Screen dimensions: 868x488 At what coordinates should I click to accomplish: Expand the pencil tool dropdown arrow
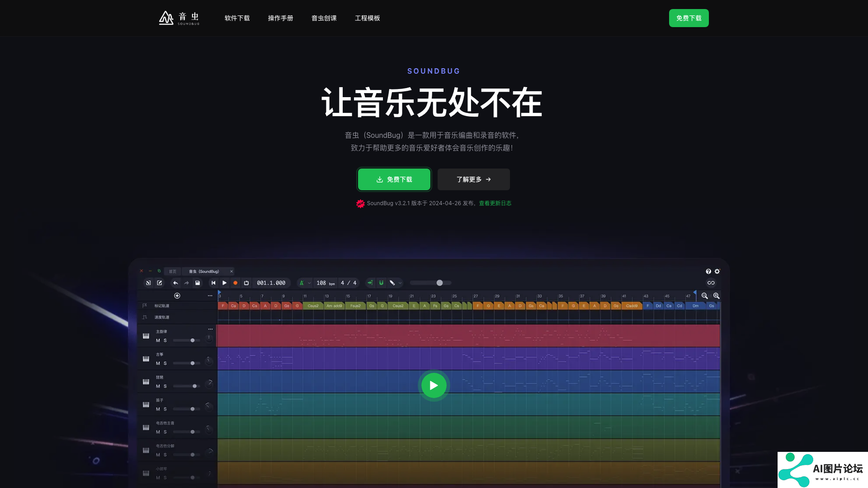[400, 283]
